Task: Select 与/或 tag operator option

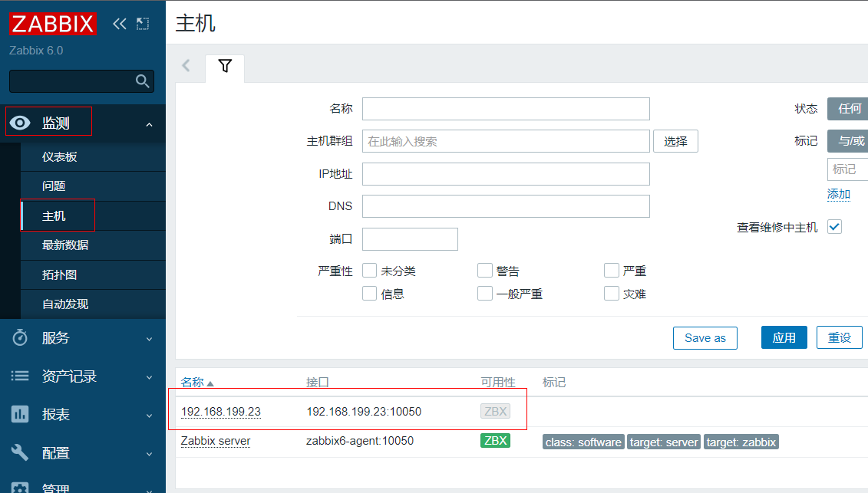Action: [848, 140]
